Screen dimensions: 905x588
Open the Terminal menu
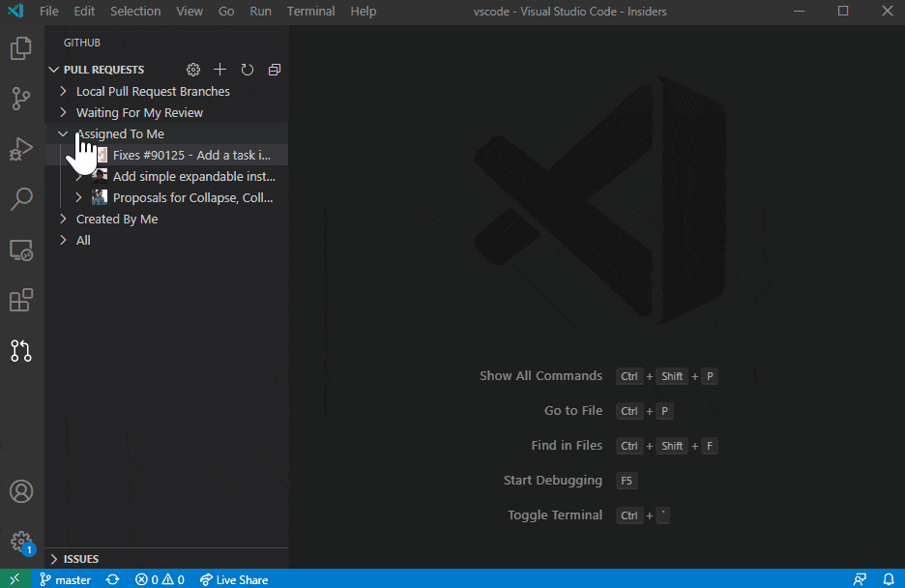[x=311, y=11]
